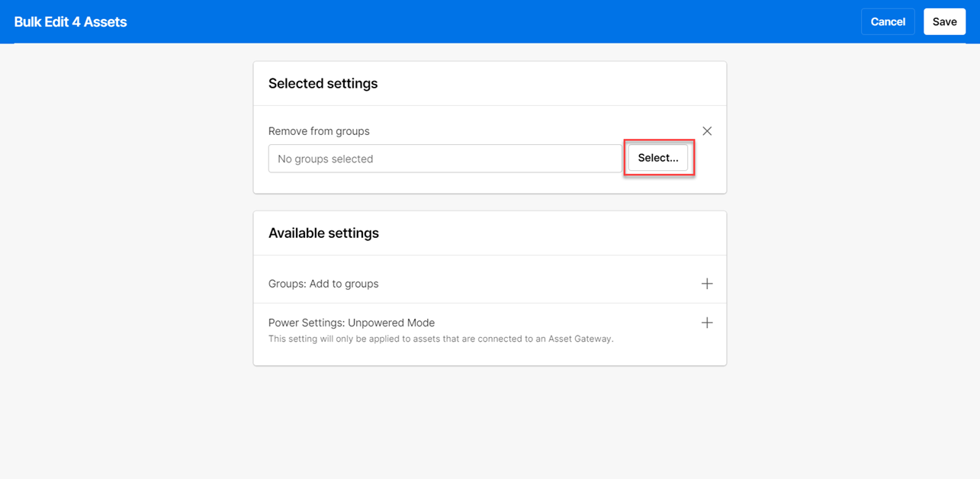Add the 'Add to groups' setting
The width and height of the screenshot is (980, 479).
tap(707, 284)
